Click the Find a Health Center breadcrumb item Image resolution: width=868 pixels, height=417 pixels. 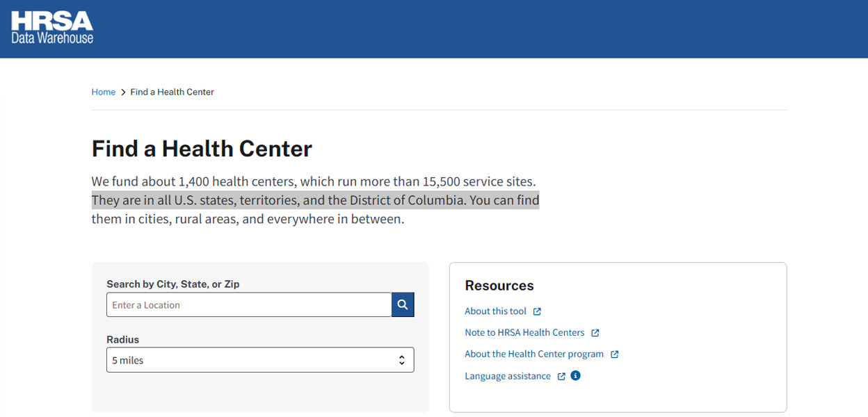pos(172,91)
